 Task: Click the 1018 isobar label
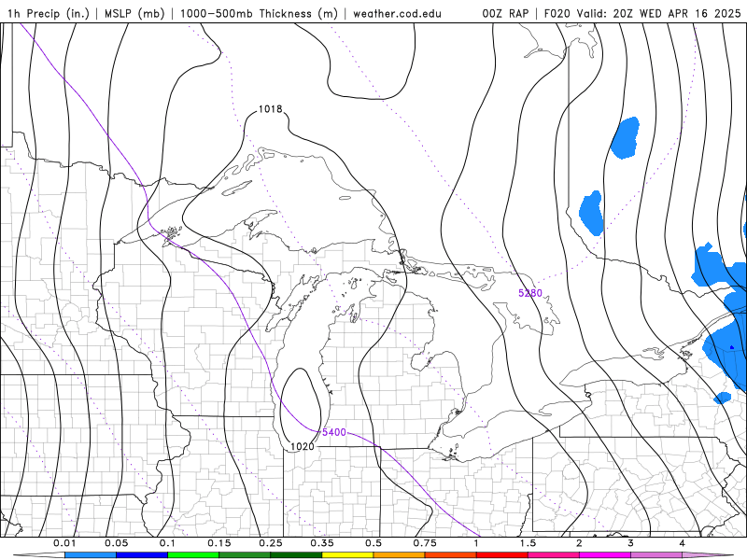(270, 109)
